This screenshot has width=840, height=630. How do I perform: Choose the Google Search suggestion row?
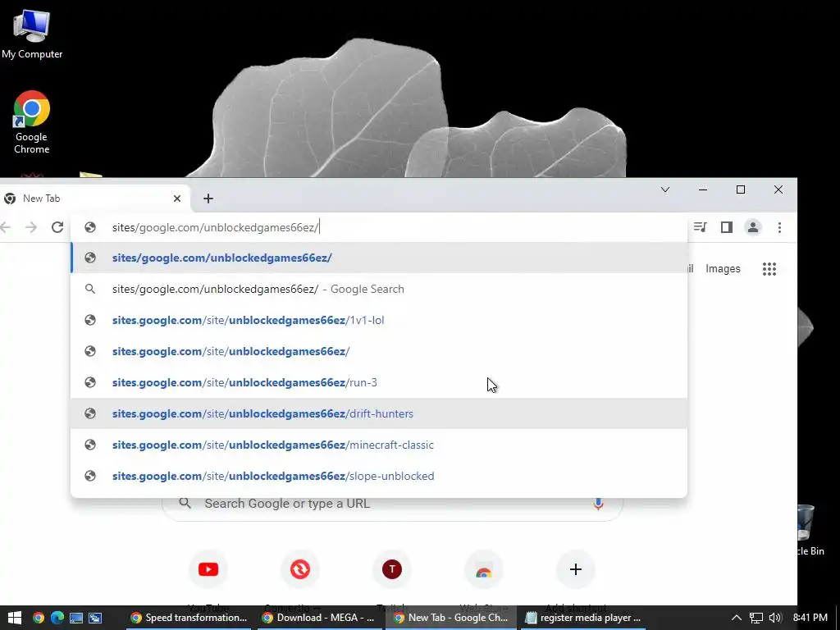point(379,290)
